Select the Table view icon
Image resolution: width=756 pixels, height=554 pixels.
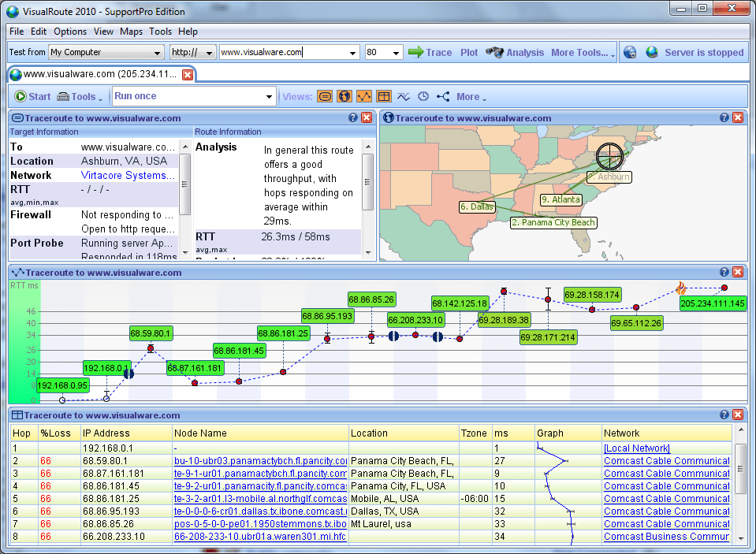(x=384, y=96)
